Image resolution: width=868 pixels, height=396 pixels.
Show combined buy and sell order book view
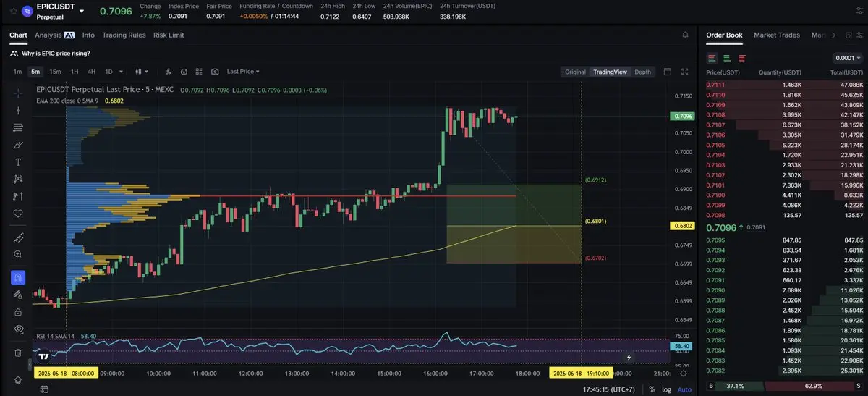712,58
